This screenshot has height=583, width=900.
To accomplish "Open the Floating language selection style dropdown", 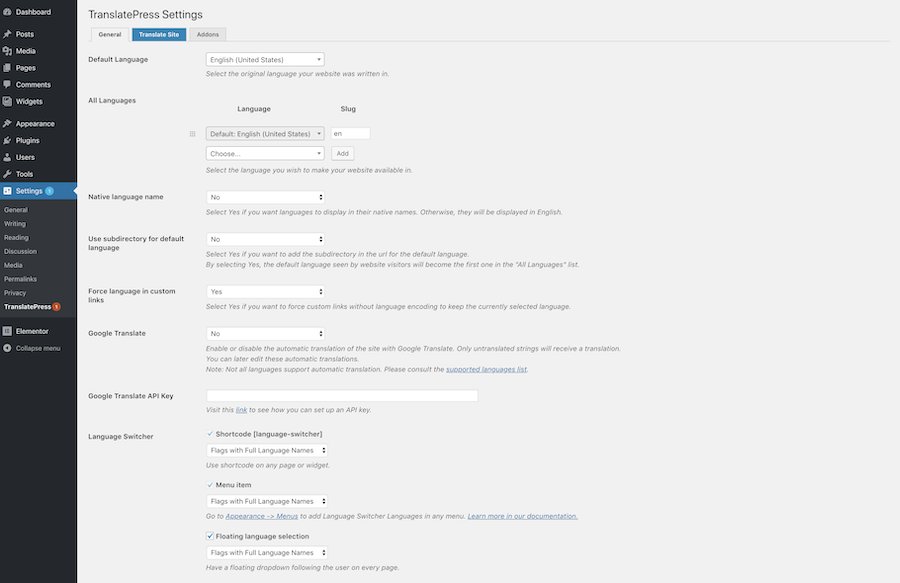I will (x=267, y=553).
